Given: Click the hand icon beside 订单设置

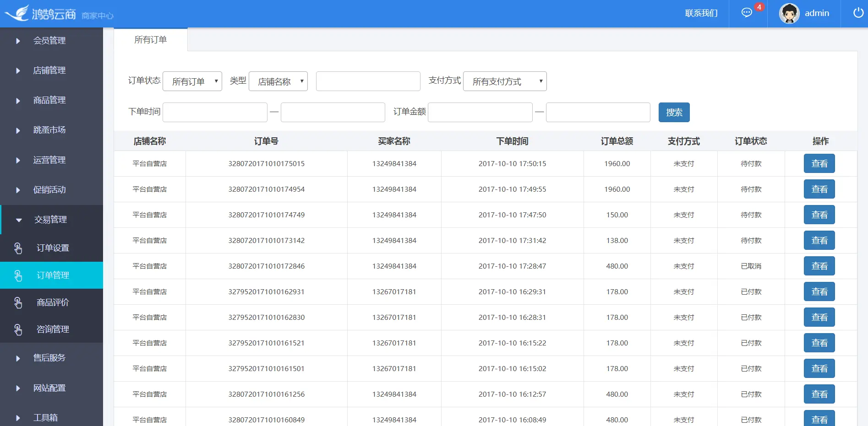Looking at the screenshot, I should [18, 248].
